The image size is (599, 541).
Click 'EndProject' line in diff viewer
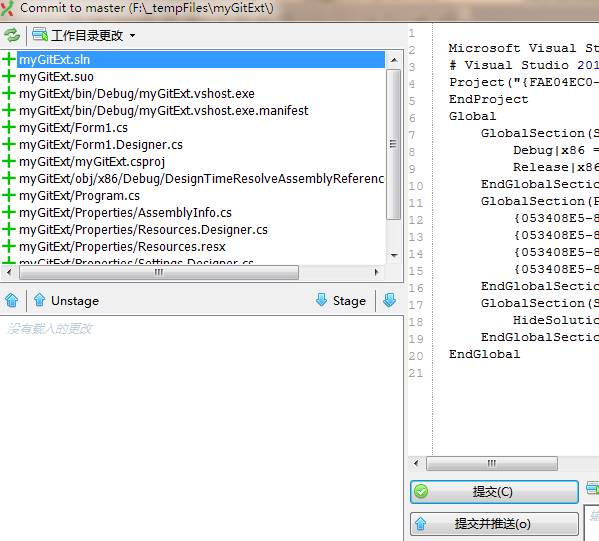489,99
